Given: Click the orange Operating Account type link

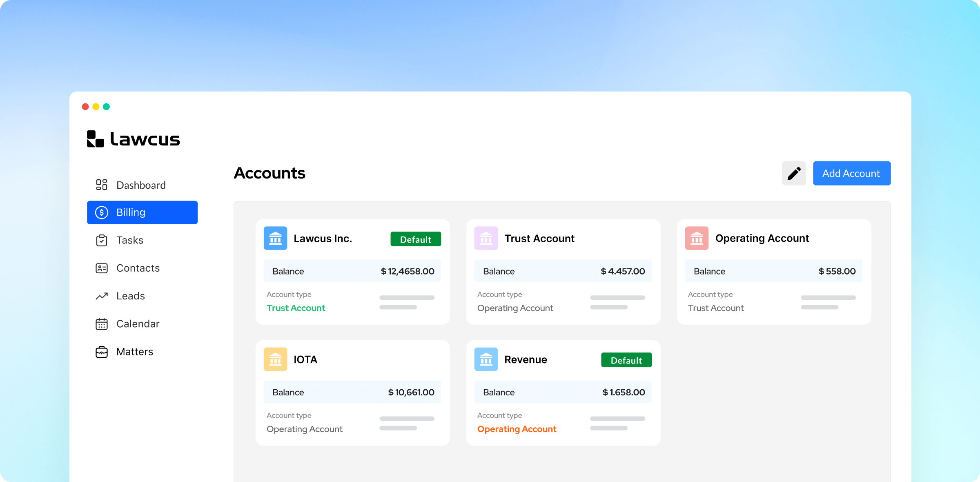Looking at the screenshot, I should (x=517, y=429).
